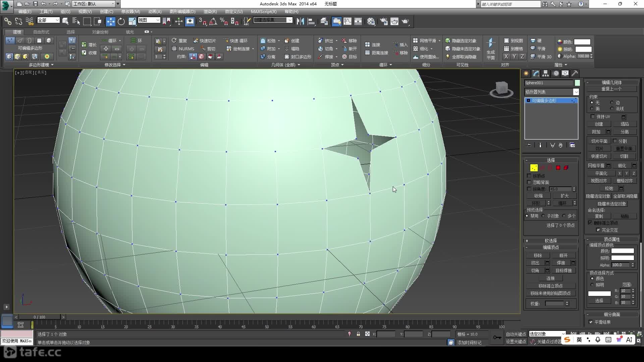
Task: Open the Material Editor icon
Action: 371,21
